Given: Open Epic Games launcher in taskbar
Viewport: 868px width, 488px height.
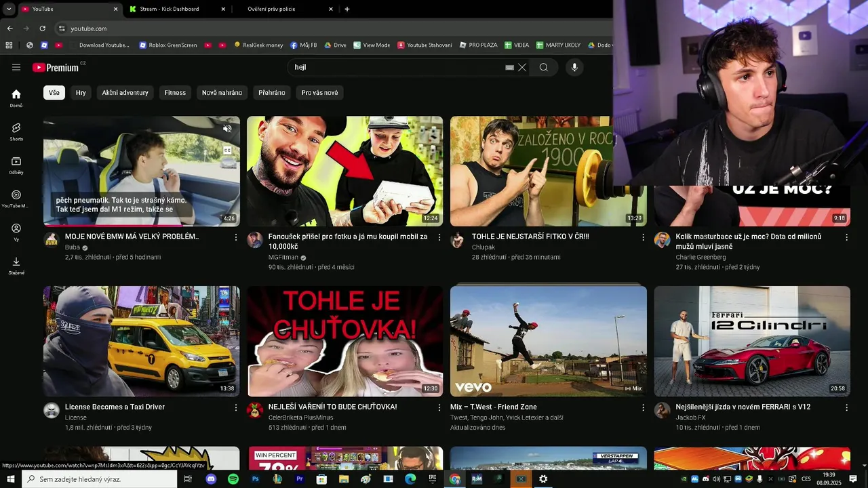Looking at the screenshot, I should pyautogui.click(x=433, y=479).
